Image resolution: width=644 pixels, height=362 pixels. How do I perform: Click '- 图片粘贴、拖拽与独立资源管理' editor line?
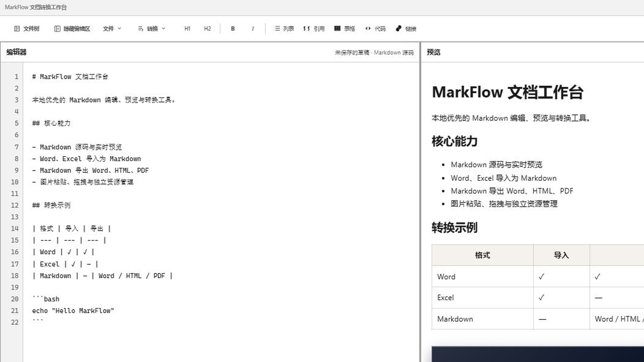click(83, 182)
